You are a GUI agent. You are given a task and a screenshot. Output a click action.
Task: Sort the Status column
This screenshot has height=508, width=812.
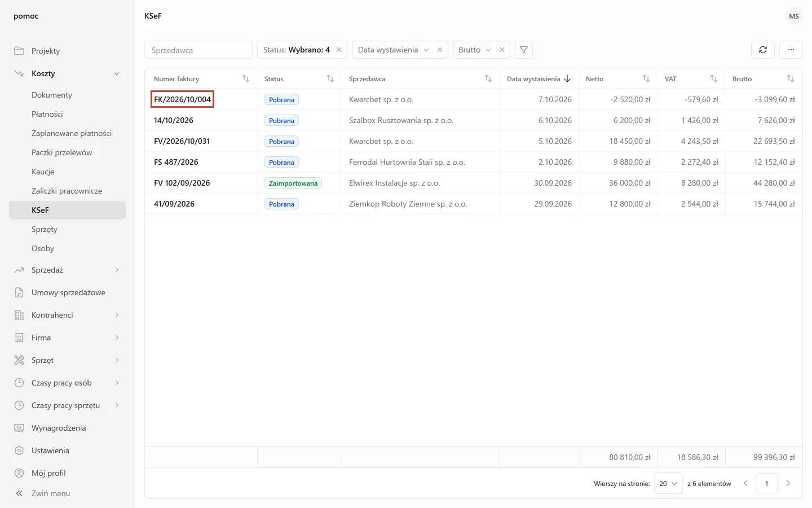pyautogui.click(x=330, y=79)
